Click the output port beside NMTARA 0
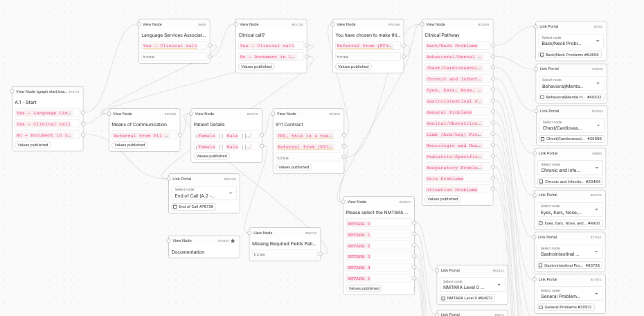Viewport: 644px width, 316px height. point(415,224)
